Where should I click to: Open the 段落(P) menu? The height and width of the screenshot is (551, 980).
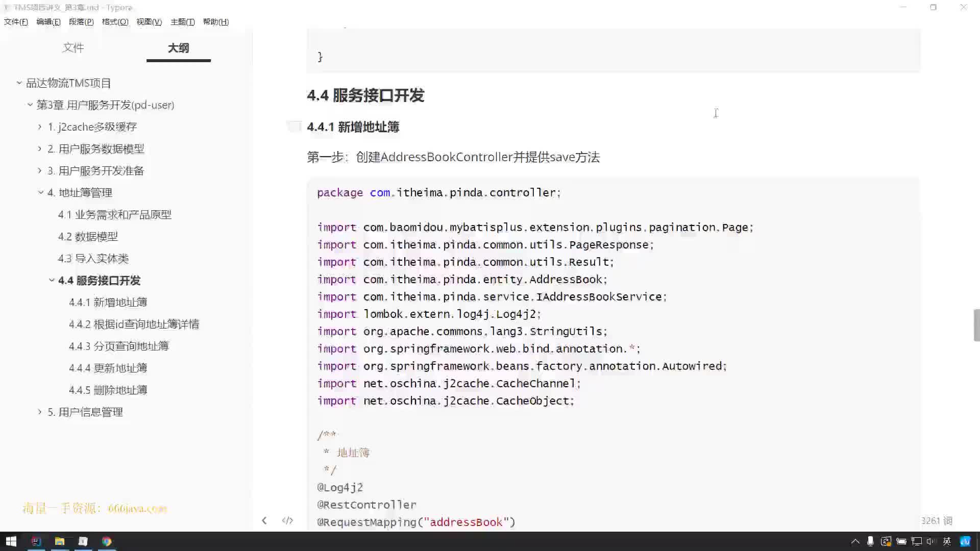coord(81,22)
